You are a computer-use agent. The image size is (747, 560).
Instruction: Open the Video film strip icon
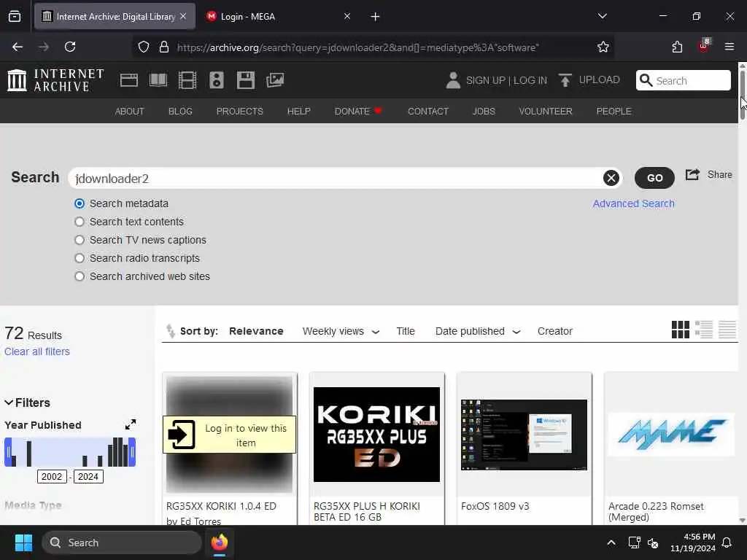[x=187, y=80]
